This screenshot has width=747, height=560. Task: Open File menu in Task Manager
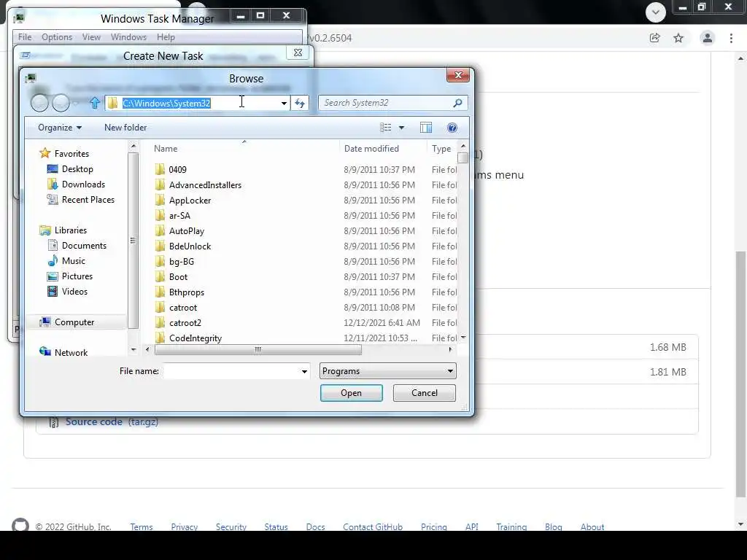coord(25,36)
